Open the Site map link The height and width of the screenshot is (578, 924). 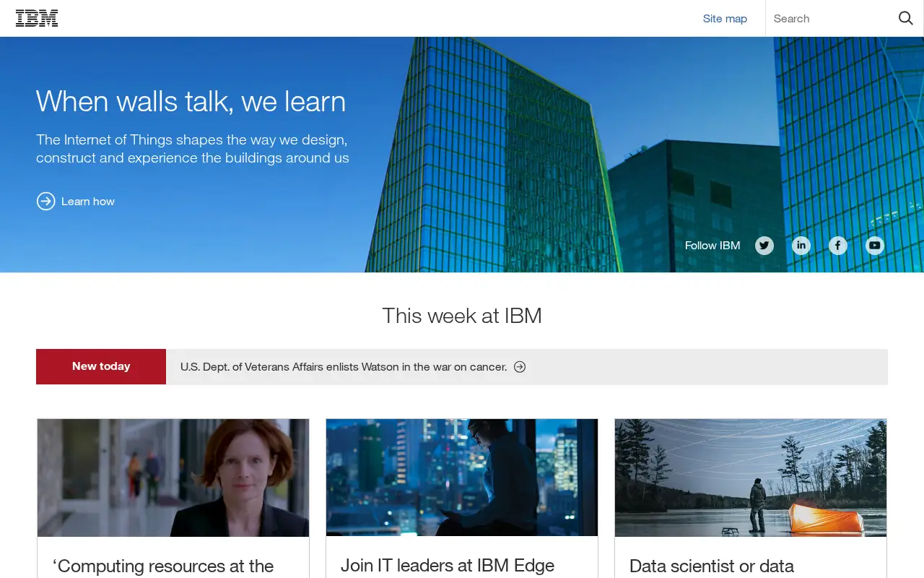[x=725, y=19]
